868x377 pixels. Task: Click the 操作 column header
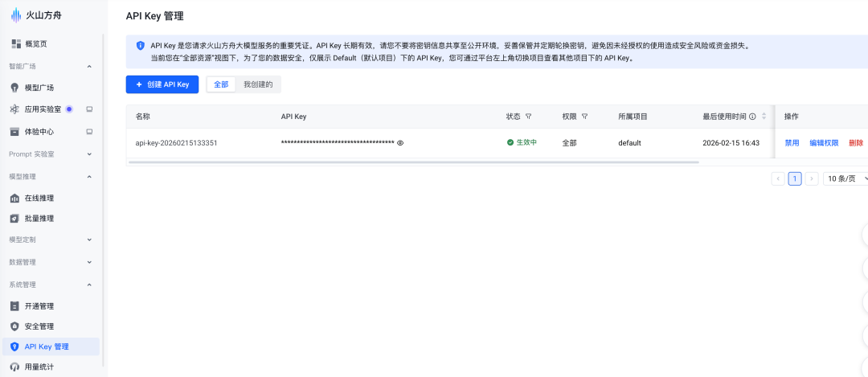pyautogui.click(x=791, y=117)
